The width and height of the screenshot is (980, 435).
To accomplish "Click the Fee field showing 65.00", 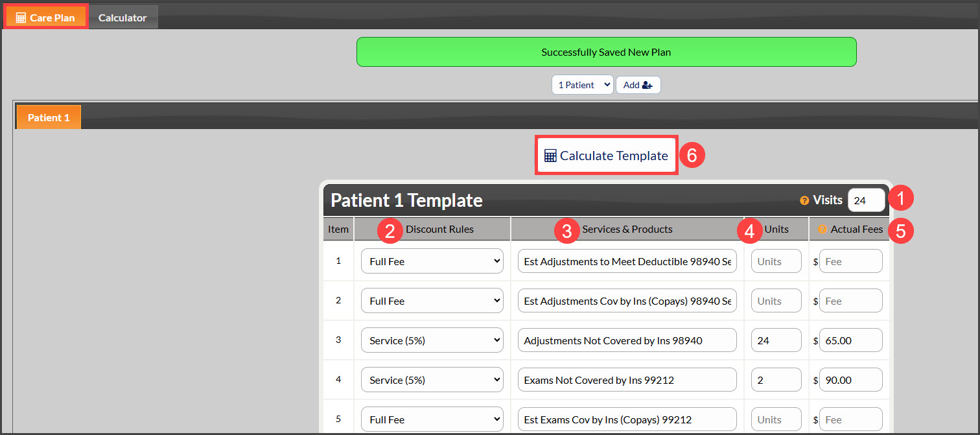I will pos(851,340).
